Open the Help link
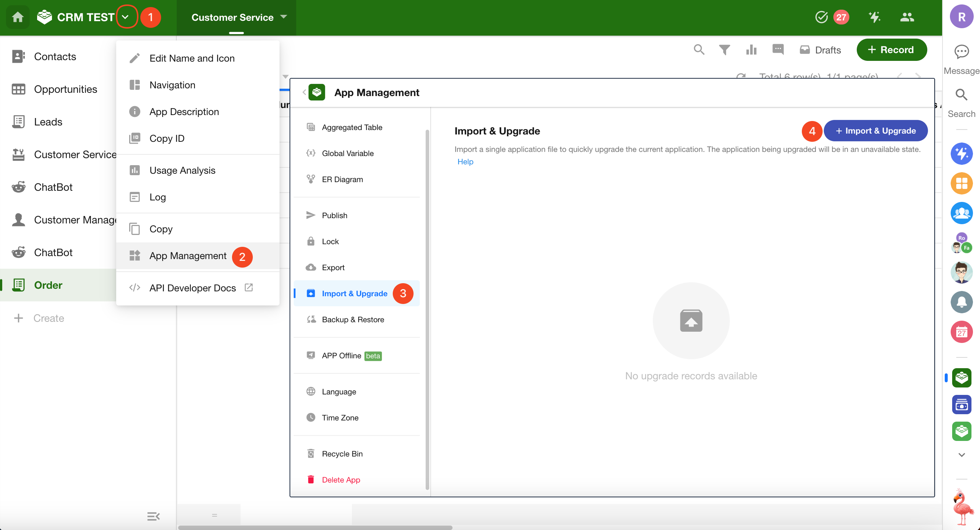Viewport: 980px width, 530px height. pyautogui.click(x=465, y=162)
